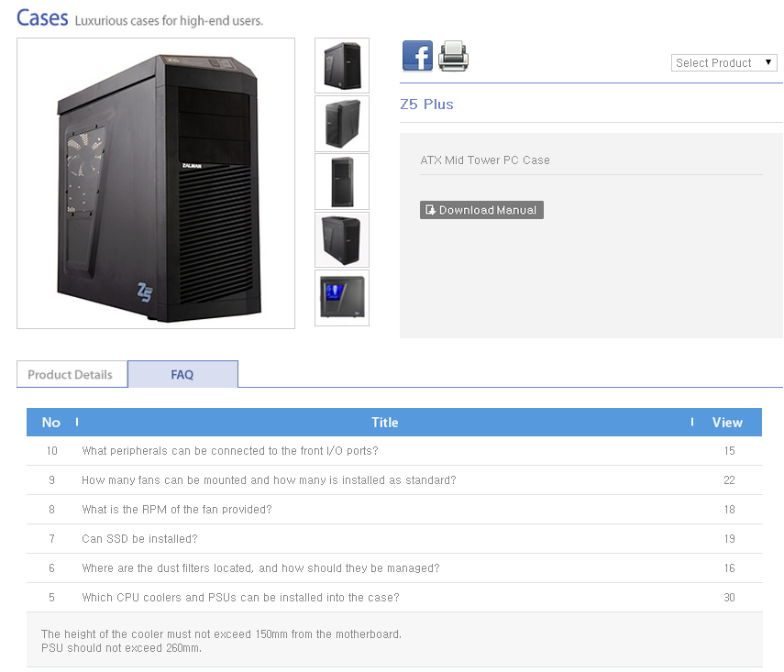The image size is (784, 672).
Task: Click view count 22 in row 9
Action: 729,480
